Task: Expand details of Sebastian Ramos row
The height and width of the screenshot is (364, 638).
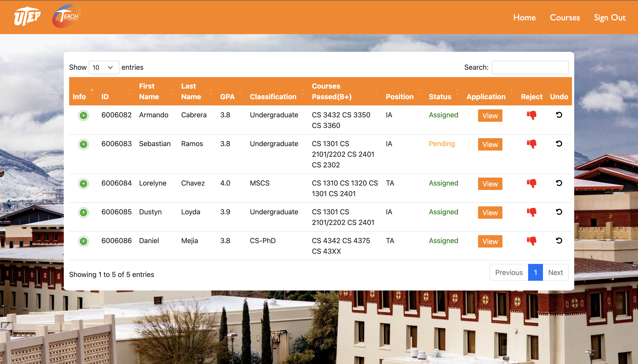Action: click(84, 144)
